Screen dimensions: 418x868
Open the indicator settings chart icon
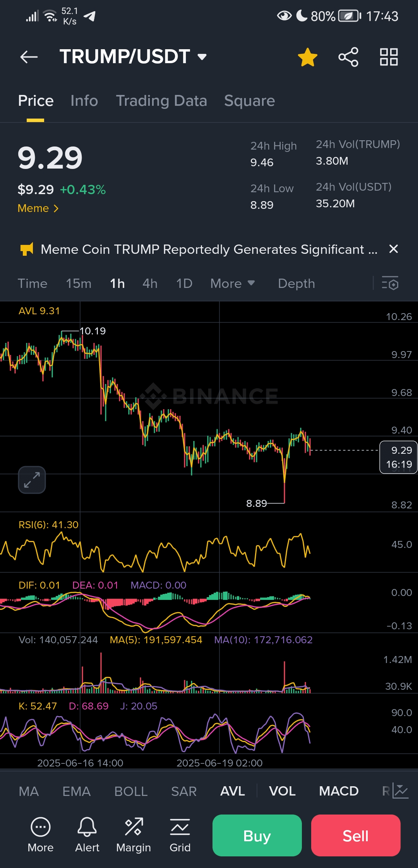click(400, 790)
